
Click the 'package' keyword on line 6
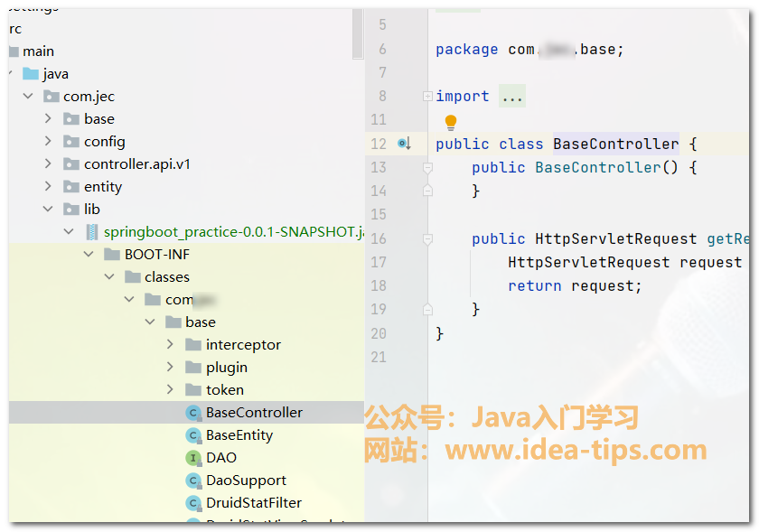point(466,50)
